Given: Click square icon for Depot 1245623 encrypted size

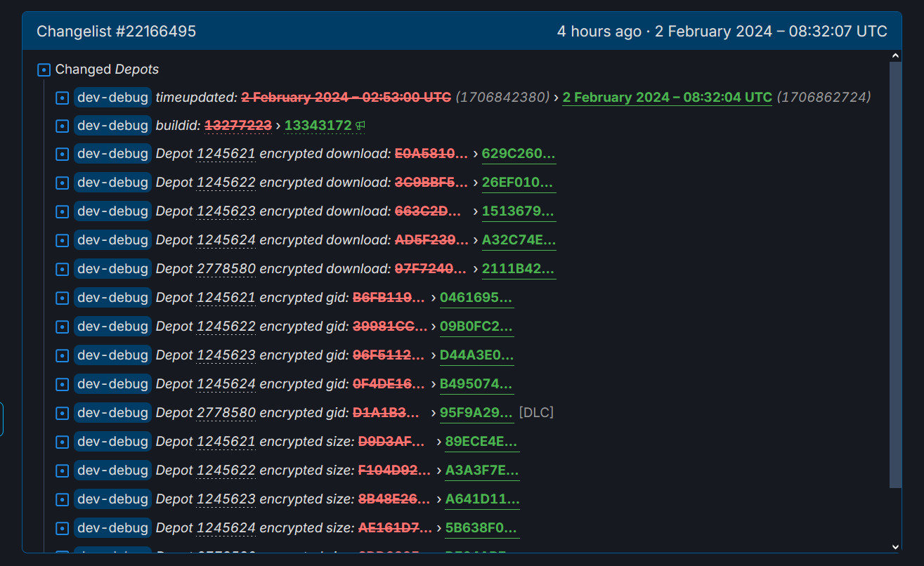Looking at the screenshot, I should (x=63, y=500).
